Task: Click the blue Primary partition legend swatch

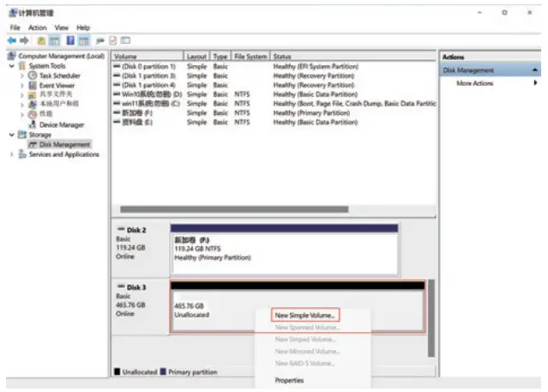Action: pyautogui.click(x=163, y=371)
